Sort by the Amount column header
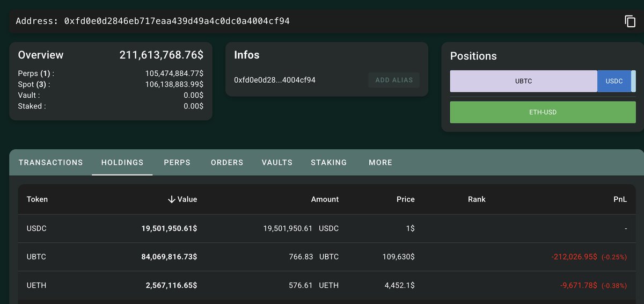Viewport: 644px width, 304px height. pyautogui.click(x=325, y=199)
